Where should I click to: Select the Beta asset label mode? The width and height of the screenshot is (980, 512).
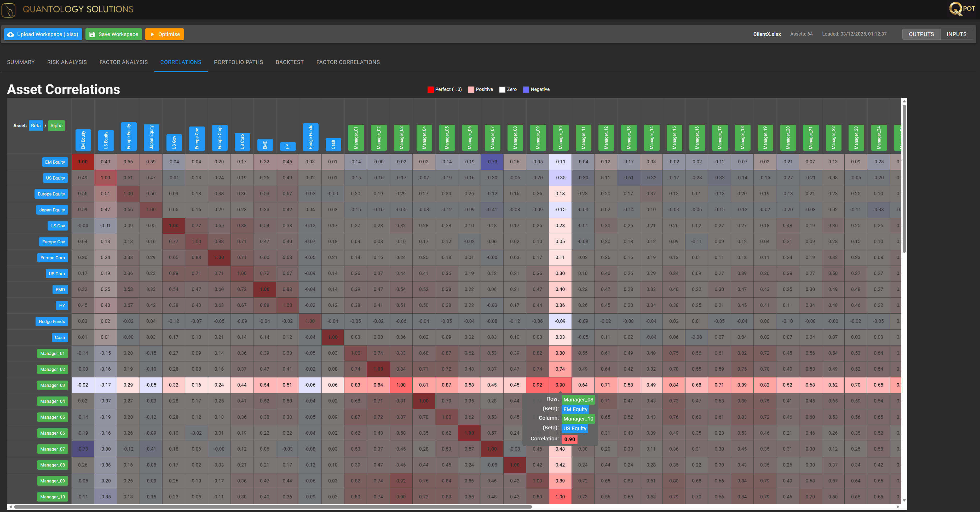[36, 125]
